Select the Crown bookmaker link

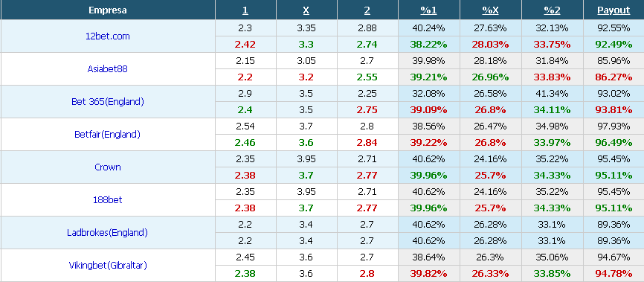[x=108, y=167]
